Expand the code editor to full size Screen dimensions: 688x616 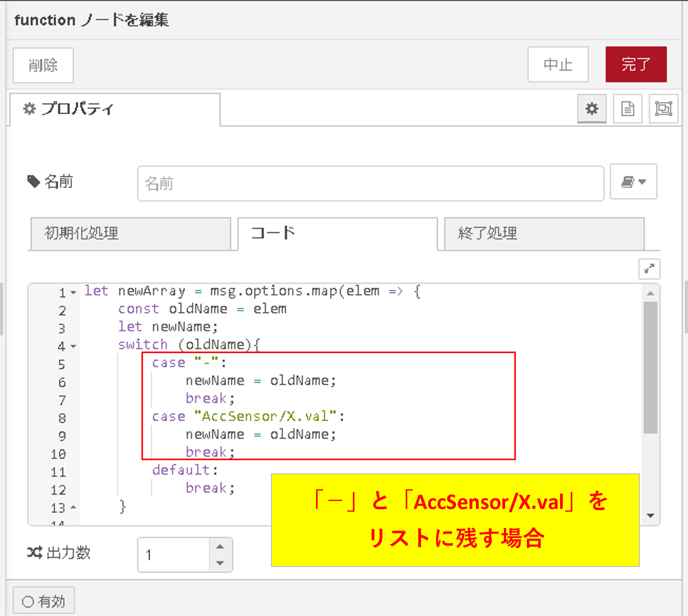pos(649,269)
